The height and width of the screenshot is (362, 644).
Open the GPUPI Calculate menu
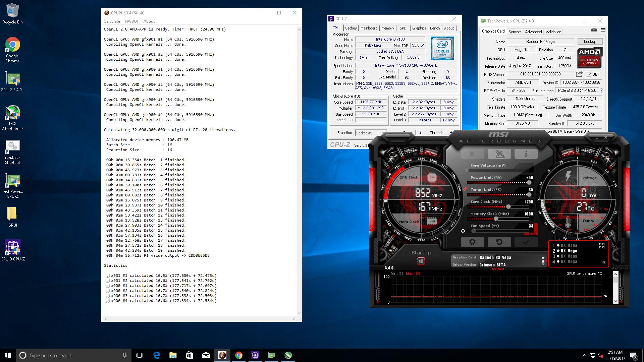(x=112, y=21)
